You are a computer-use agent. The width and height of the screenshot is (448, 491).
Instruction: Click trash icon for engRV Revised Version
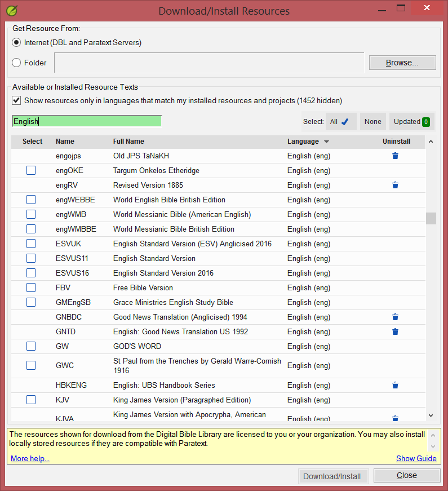click(x=395, y=185)
